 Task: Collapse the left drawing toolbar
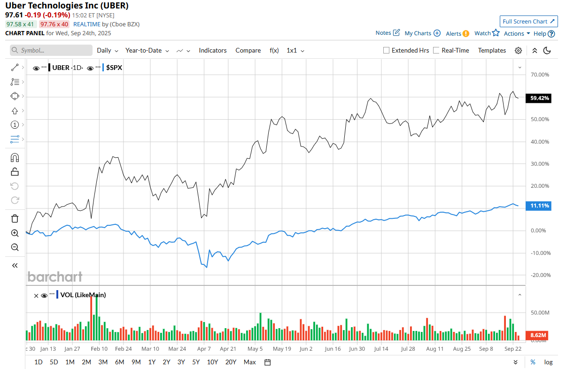click(15, 265)
